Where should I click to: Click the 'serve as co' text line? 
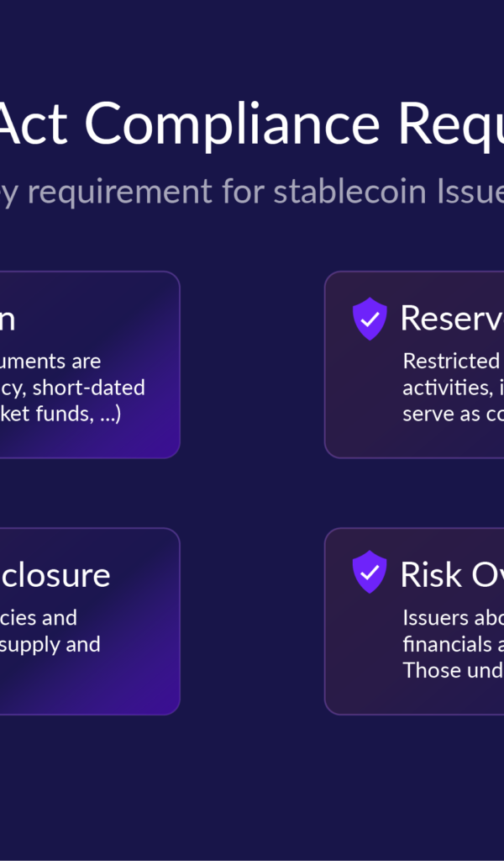pos(453,414)
